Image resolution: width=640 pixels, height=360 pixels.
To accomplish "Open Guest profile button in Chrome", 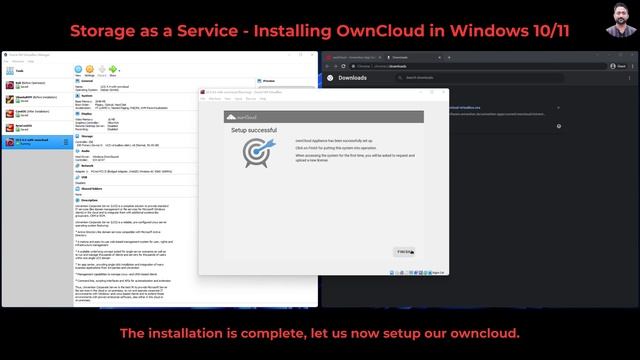I will [x=618, y=66].
